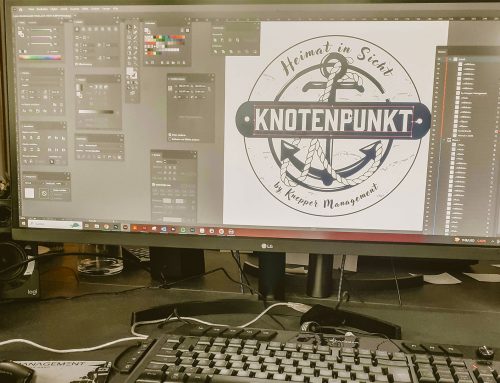Image resolution: width=500 pixels, height=383 pixels.
Task: Open the font family dropdown in Character panel
Action: click(40, 80)
